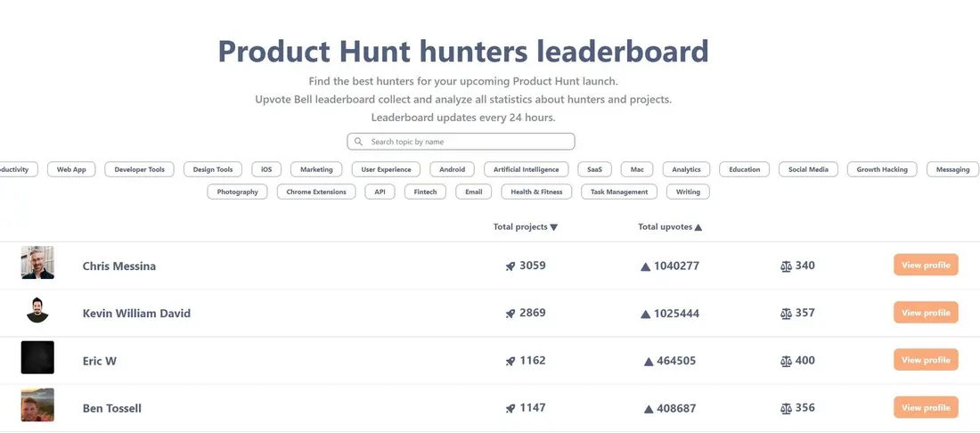Click the Eric W name link
The height and width of the screenshot is (433, 980).
100,361
